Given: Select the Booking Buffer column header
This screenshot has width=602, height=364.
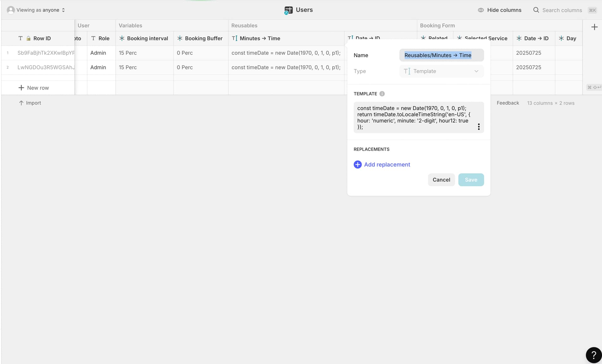Looking at the screenshot, I should (201, 38).
